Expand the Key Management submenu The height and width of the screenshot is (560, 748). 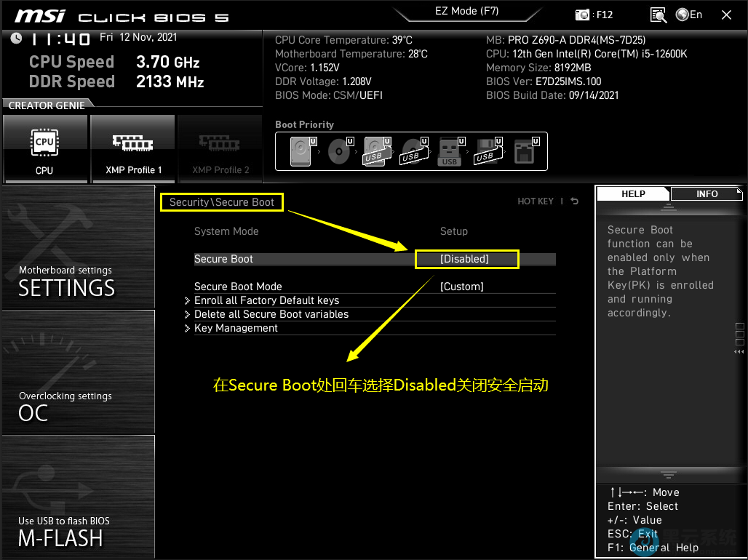tap(236, 328)
